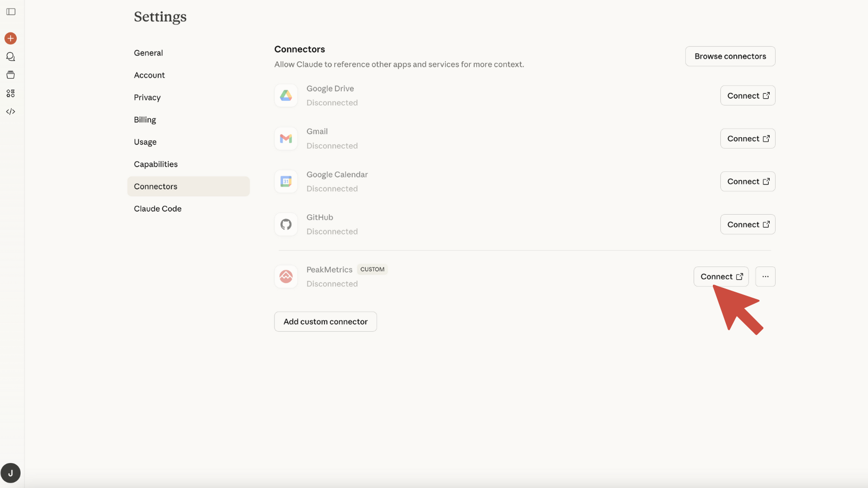Select Privacy in settings menu
Screen dimensions: 868x488
click(x=148, y=98)
